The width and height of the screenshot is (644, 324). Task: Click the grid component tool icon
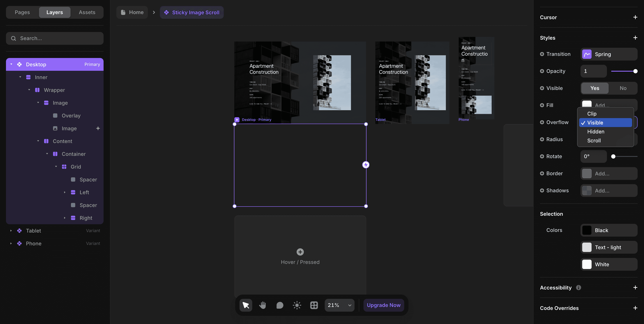(x=314, y=305)
